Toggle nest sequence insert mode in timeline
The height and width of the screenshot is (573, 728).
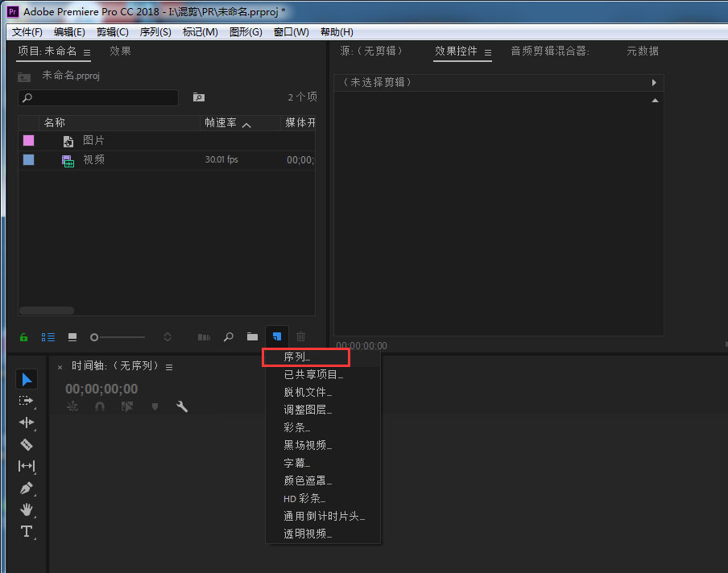(72, 407)
